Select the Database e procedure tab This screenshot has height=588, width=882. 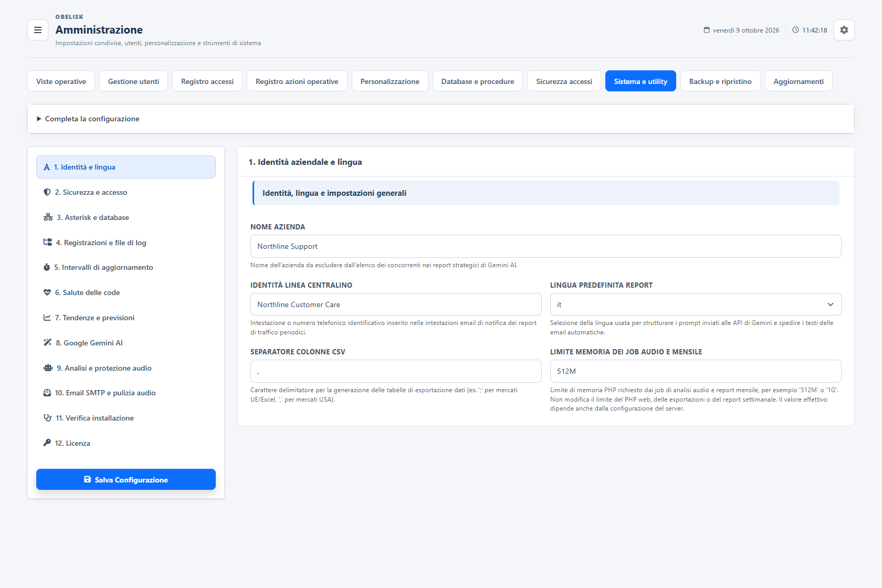(477, 81)
